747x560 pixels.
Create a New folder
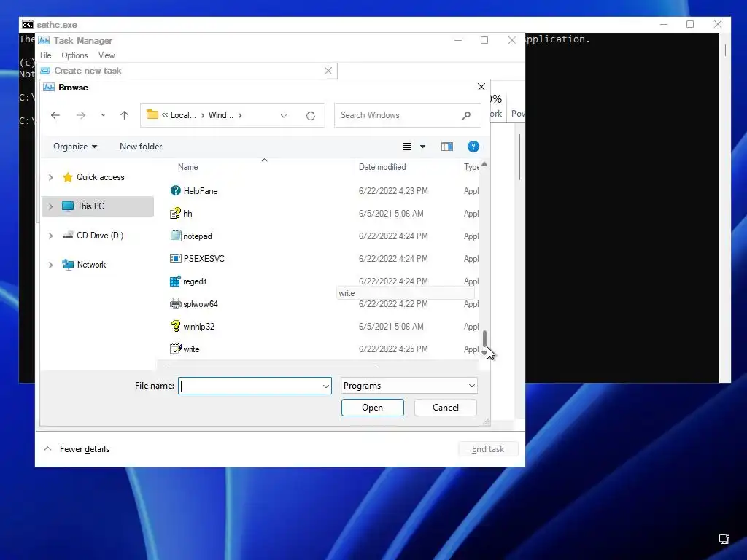tap(141, 147)
